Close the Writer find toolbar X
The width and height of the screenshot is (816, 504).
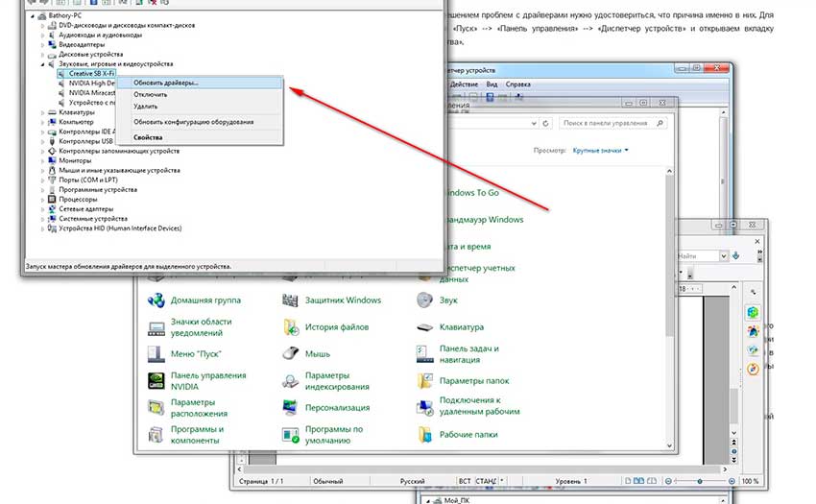[x=757, y=242]
